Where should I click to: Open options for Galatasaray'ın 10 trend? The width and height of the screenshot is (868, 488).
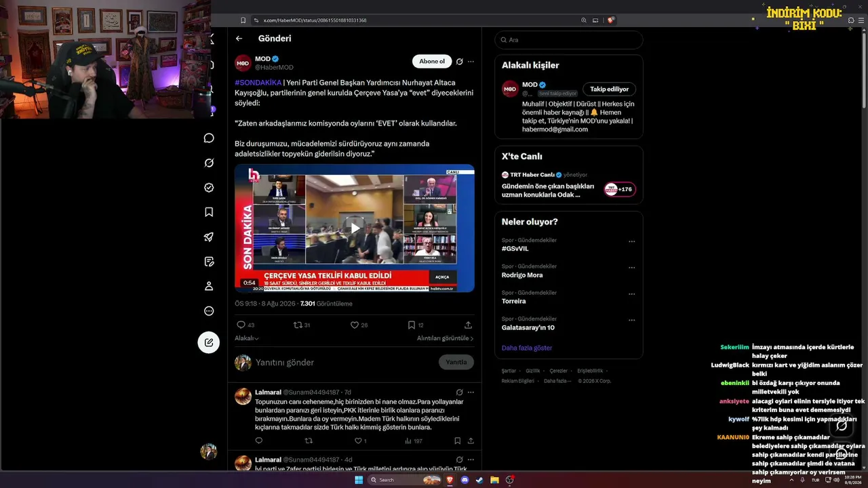631,320
